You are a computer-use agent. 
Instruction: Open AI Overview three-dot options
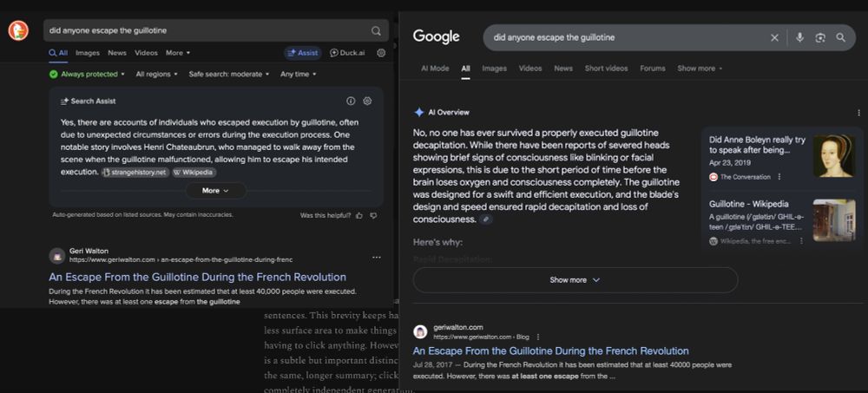click(858, 113)
